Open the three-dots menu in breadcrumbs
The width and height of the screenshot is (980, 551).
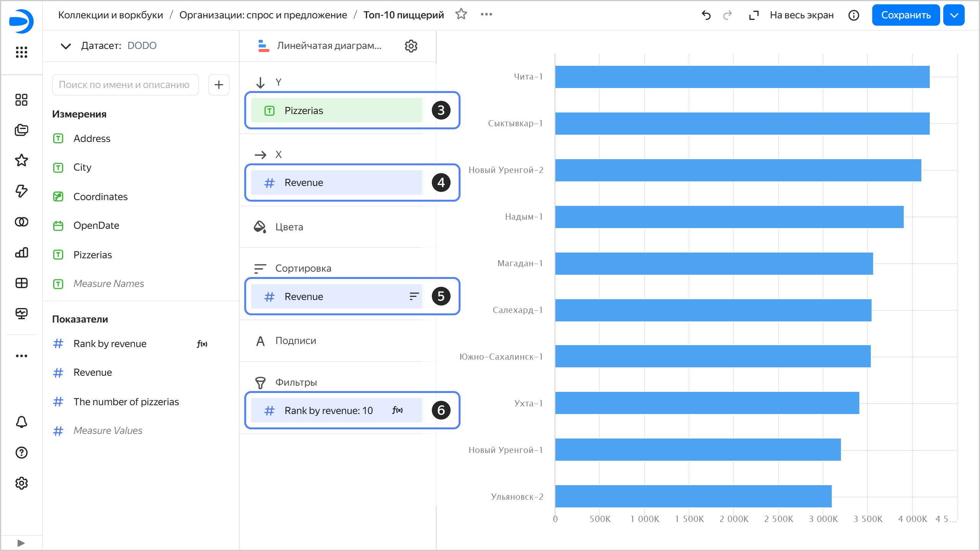(486, 15)
